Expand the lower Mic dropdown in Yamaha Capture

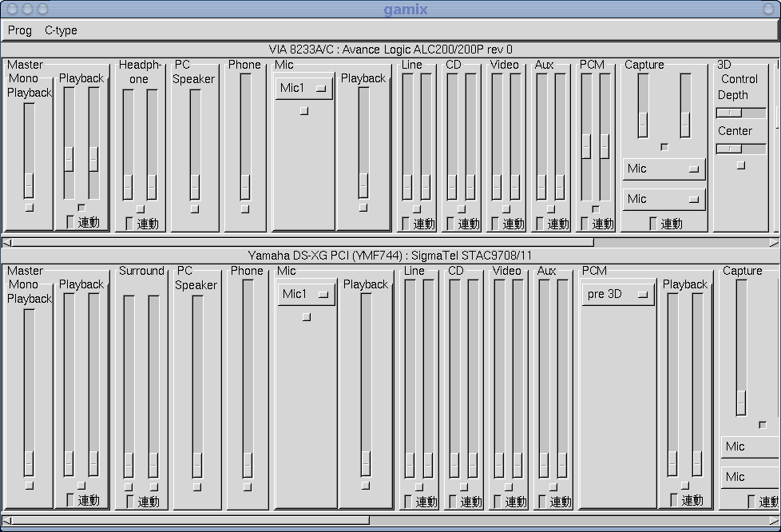pos(751,477)
